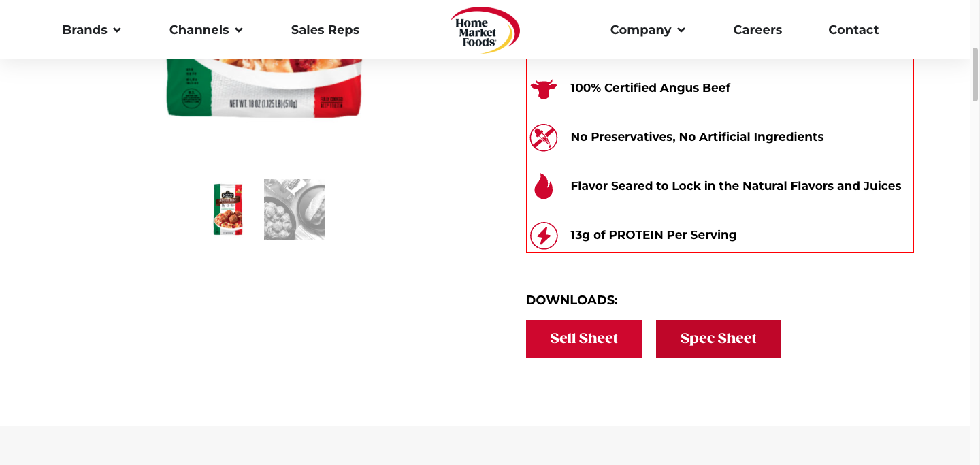Click the protein lightning bolt icon
The height and width of the screenshot is (465, 980).
coord(544,236)
